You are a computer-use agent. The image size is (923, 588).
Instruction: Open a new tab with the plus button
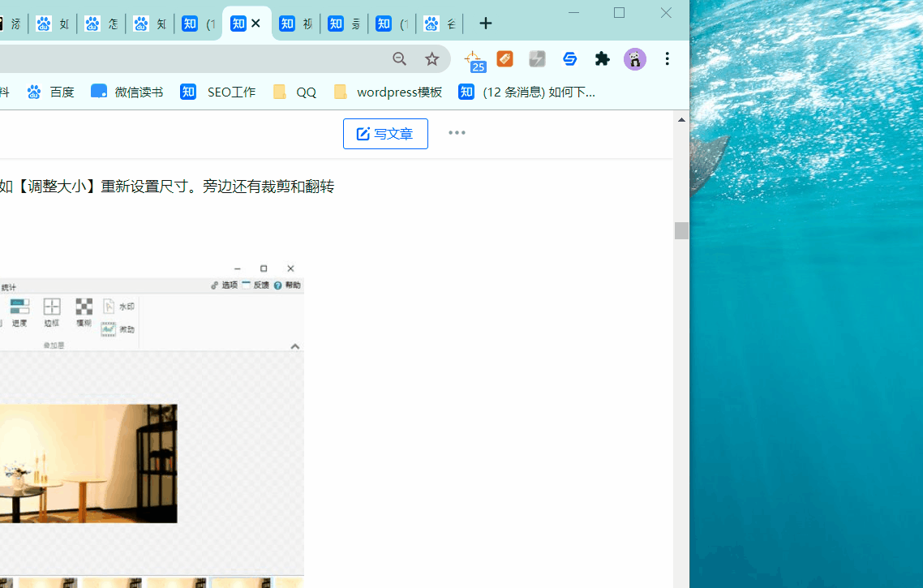point(485,24)
